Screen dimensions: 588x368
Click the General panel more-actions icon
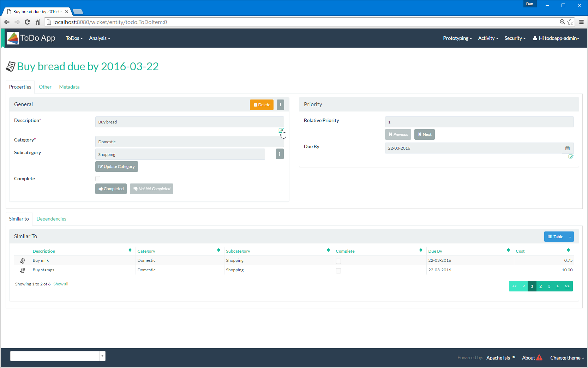coord(280,105)
